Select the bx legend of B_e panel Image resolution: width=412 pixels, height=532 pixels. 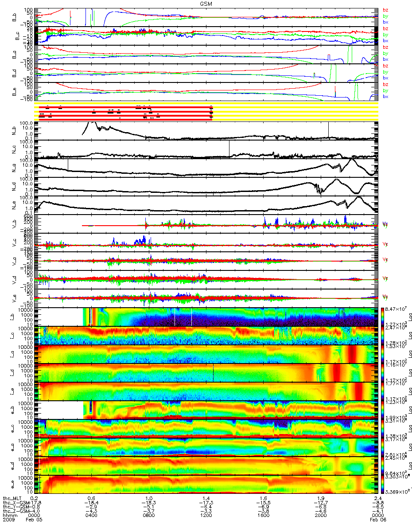385,97
